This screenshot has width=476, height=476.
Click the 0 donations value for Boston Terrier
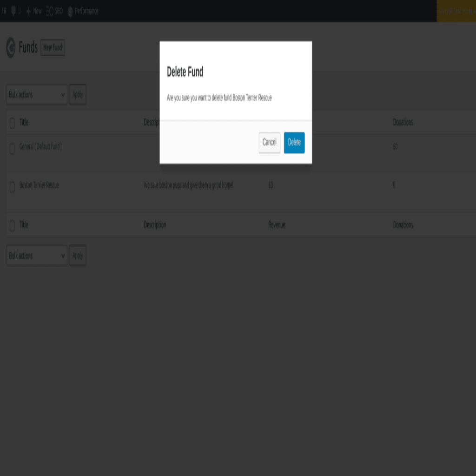394,185
